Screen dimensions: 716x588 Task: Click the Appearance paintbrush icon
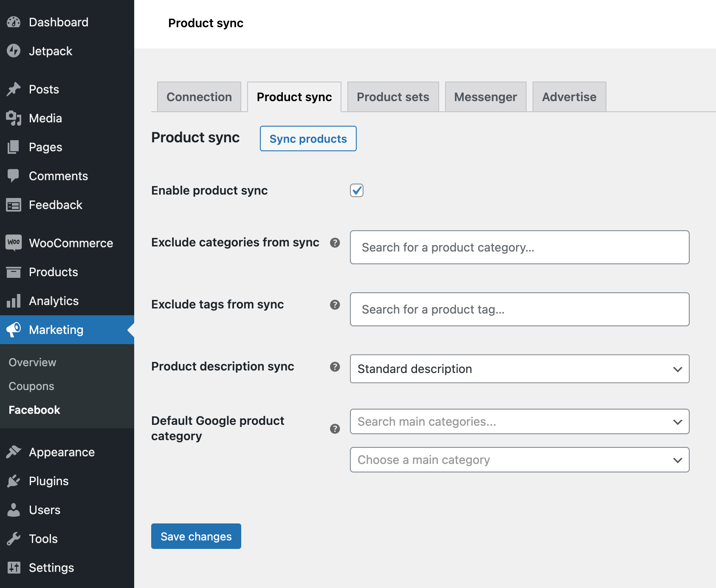[x=14, y=452]
